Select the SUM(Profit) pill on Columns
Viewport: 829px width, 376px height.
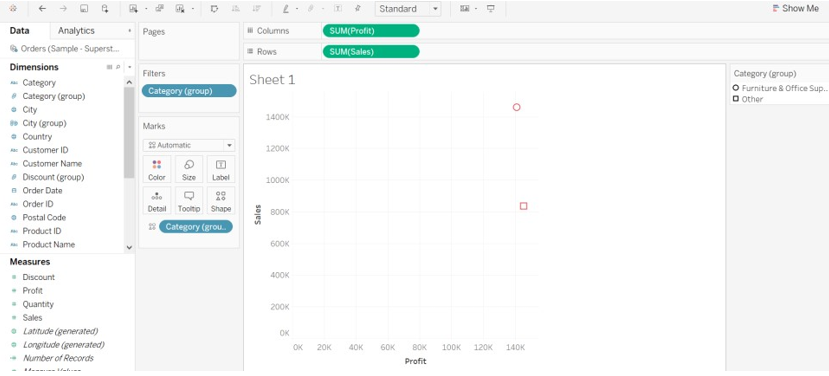click(371, 31)
